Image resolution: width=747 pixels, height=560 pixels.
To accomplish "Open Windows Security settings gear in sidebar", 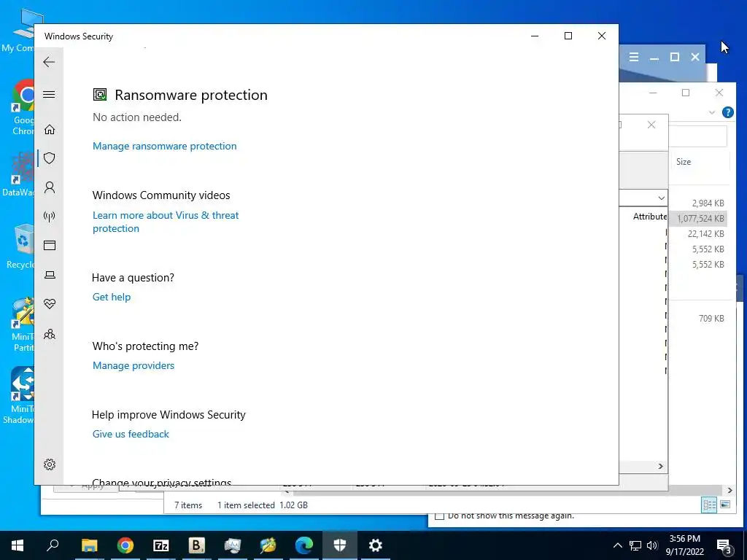I will pyautogui.click(x=50, y=464).
